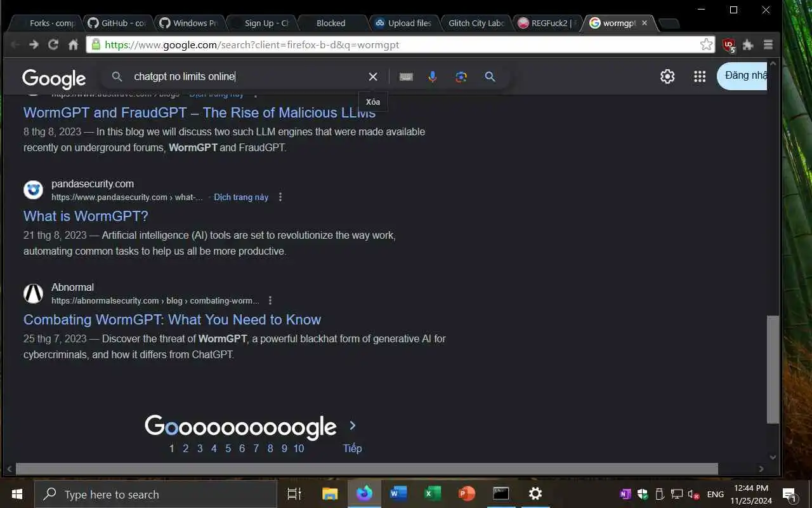Open the What is WormGPT? result
This screenshot has height=508, width=812.
coord(86,216)
